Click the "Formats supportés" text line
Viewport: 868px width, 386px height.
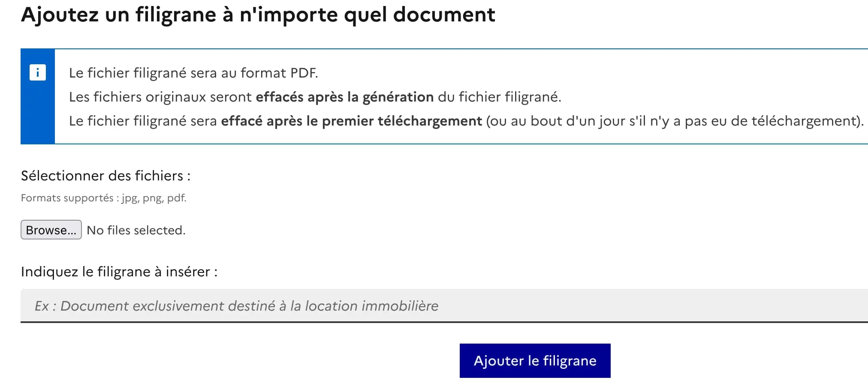(x=104, y=198)
